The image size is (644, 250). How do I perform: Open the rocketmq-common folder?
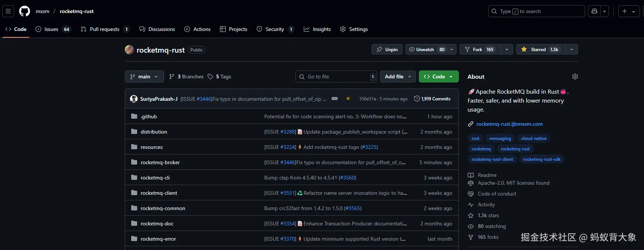(163, 208)
